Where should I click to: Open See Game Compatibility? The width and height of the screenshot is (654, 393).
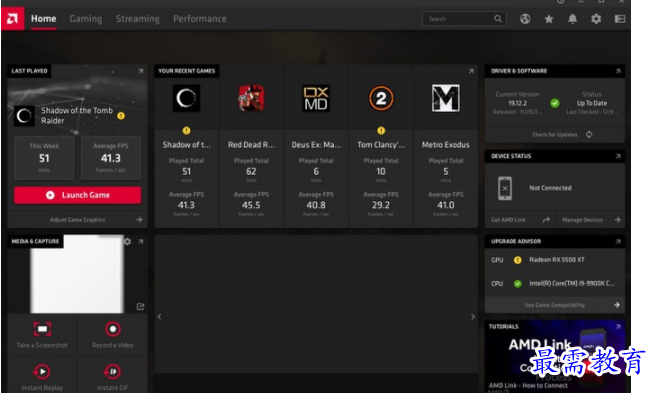(x=555, y=305)
